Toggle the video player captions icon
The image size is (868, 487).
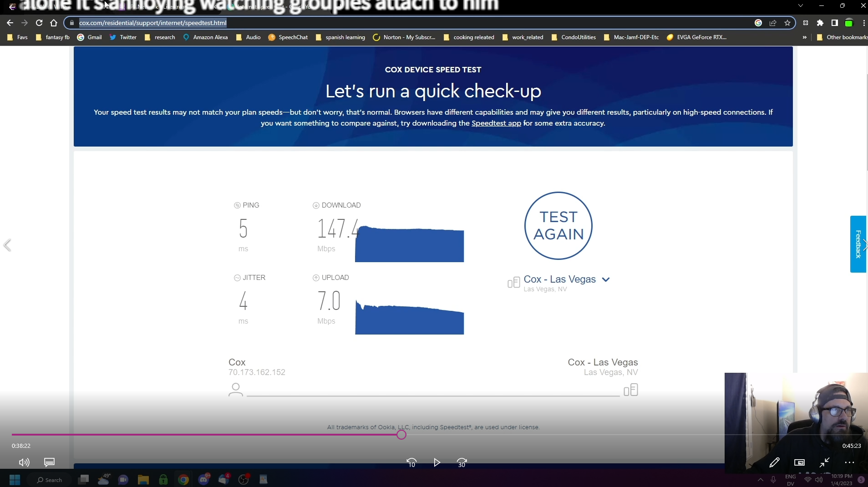point(49,462)
